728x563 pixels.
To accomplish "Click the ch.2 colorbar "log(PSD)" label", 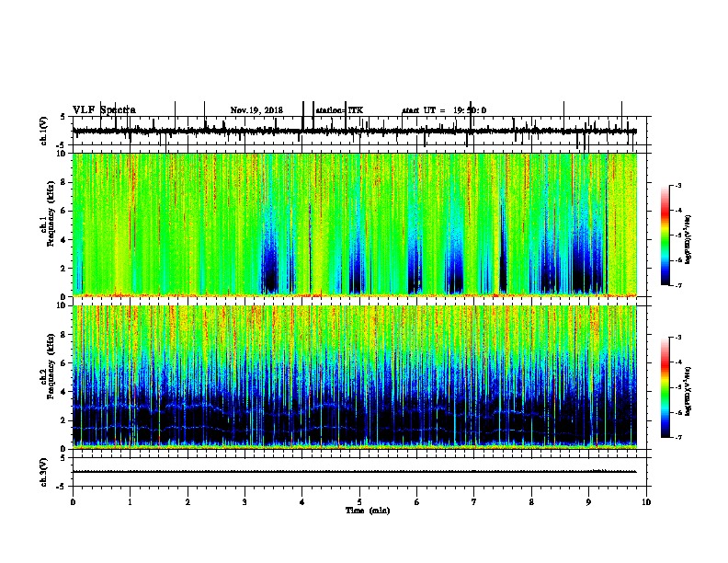I will pyautogui.click(x=688, y=391).
